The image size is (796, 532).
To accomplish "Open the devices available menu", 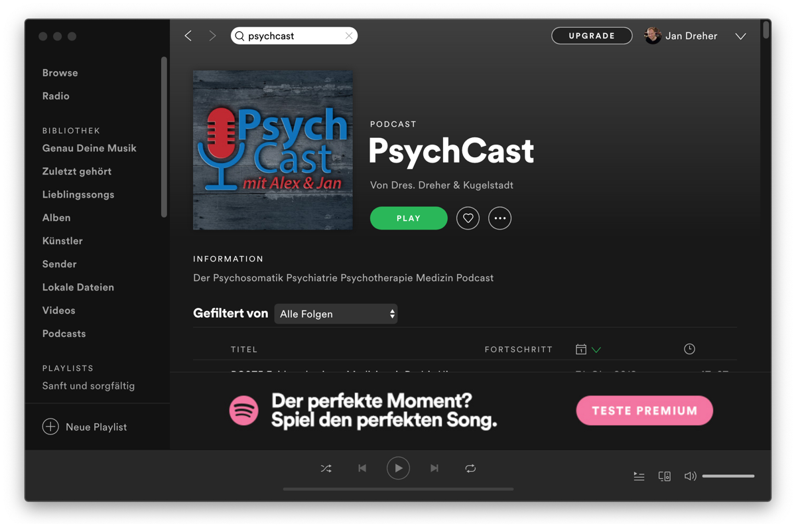I will coord(664,476).
